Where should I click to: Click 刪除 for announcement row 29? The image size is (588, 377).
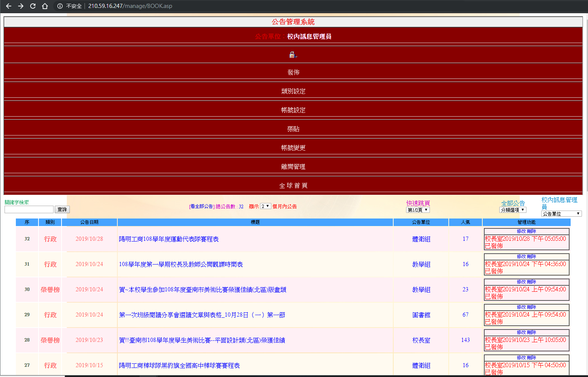[531, 307]
